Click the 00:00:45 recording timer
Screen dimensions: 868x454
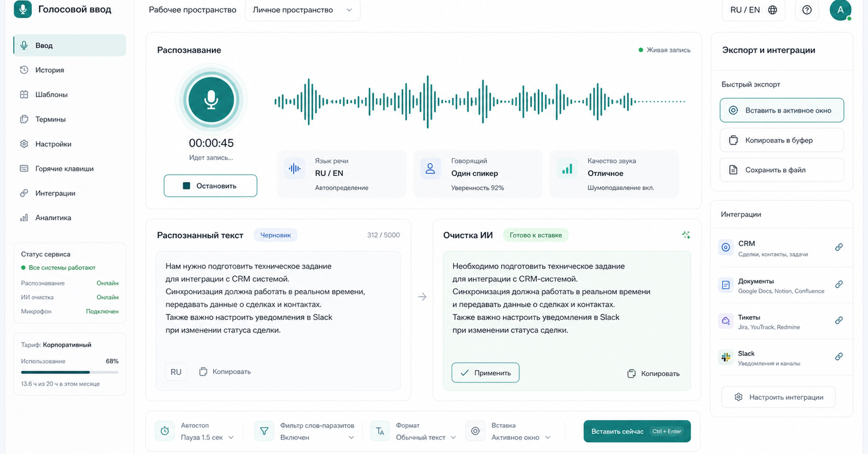tap(211, 143)
